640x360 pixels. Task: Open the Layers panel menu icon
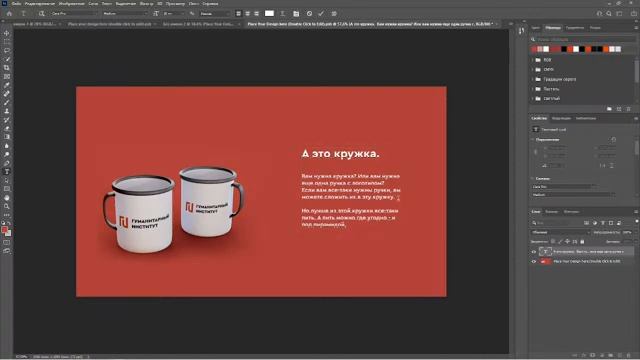pos(636,211)
